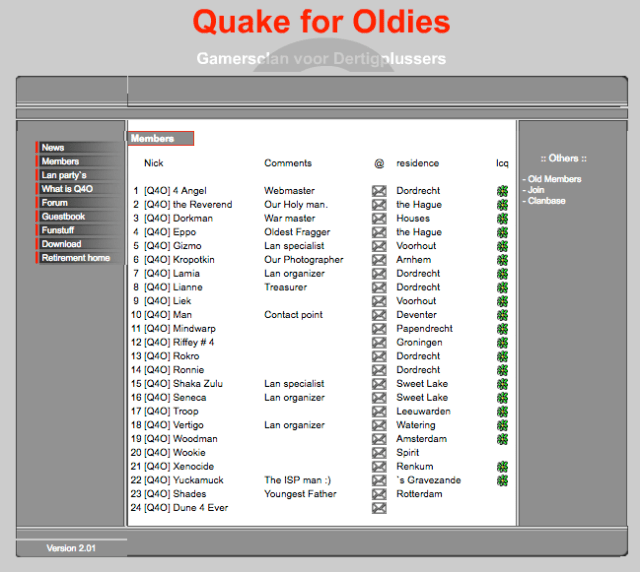The width and height of the screenshot is (640, 572).
Task: Open the Clanbase link
Action: pyautogui.click(x=546, y=200)
